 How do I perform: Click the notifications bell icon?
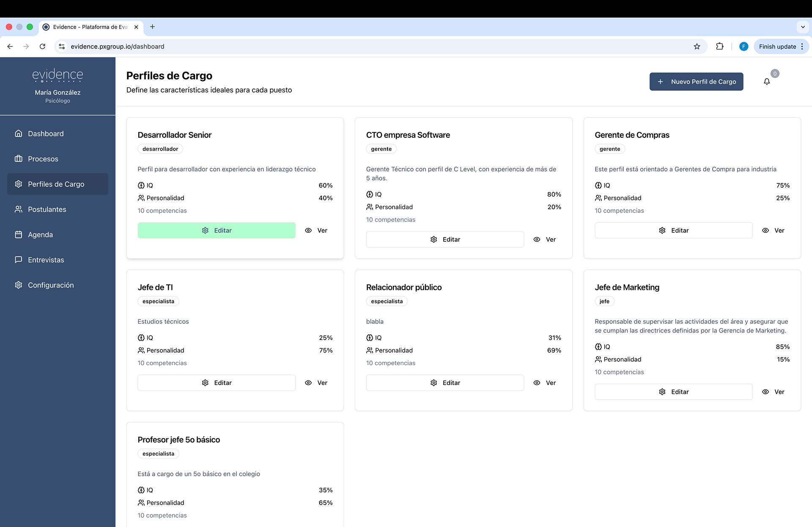tap(766, 82)
